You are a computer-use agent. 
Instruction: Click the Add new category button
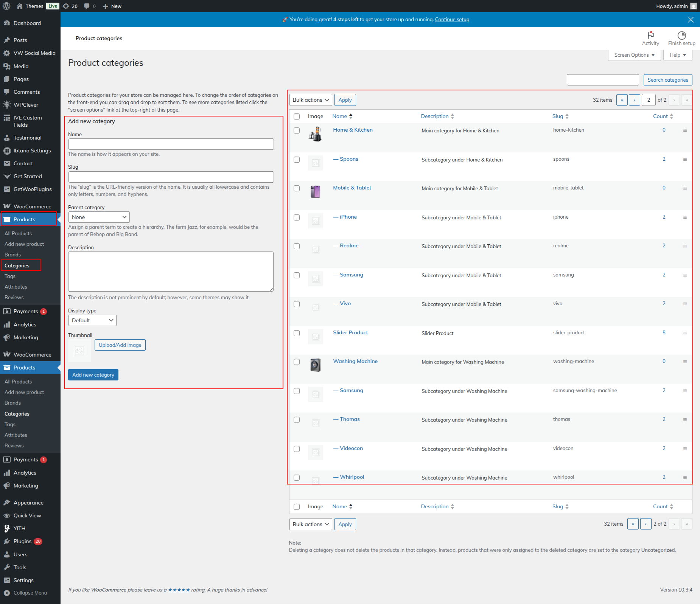pyautogui.click(x=93, y=375)
